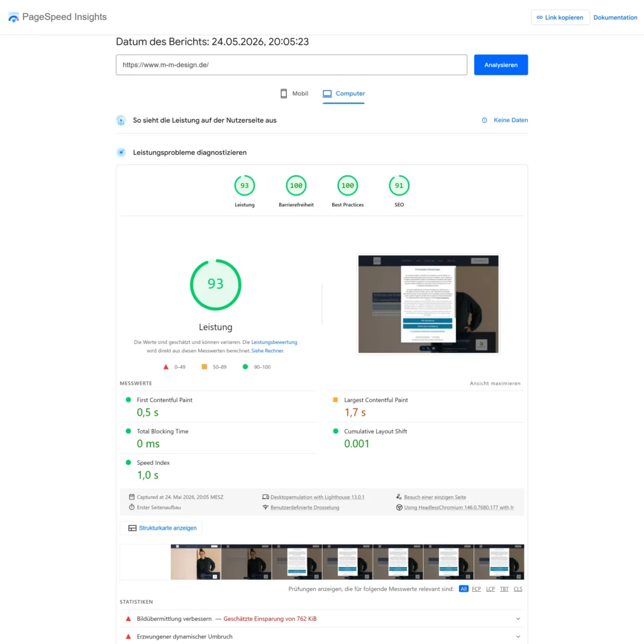Click the Analysieren button
The image size is (644, 644).
point(501,65)
